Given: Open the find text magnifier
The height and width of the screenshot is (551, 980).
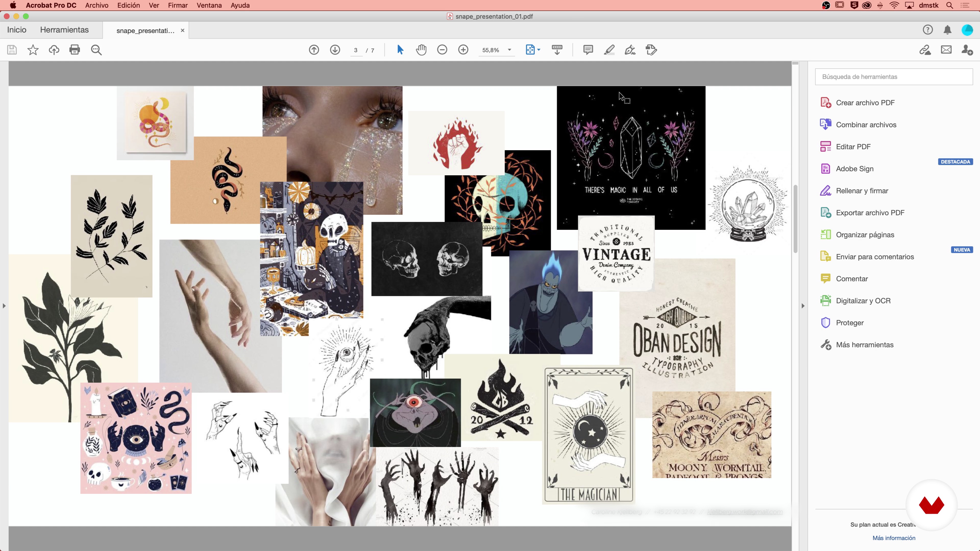Looking at the screenshot, I should [96, 50].
